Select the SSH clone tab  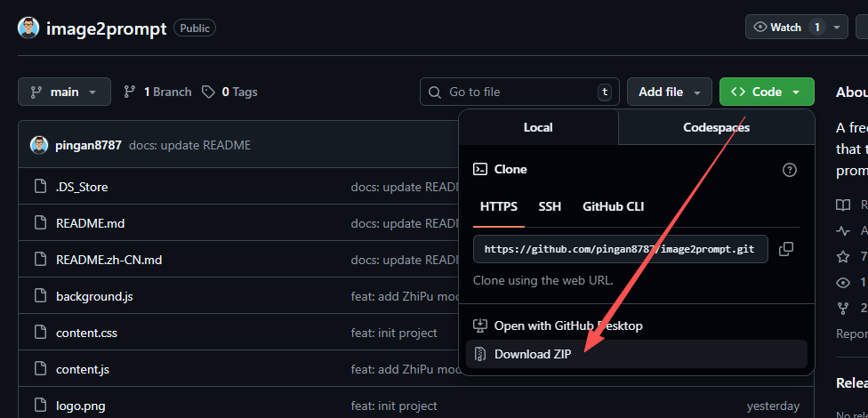(550, 206)
